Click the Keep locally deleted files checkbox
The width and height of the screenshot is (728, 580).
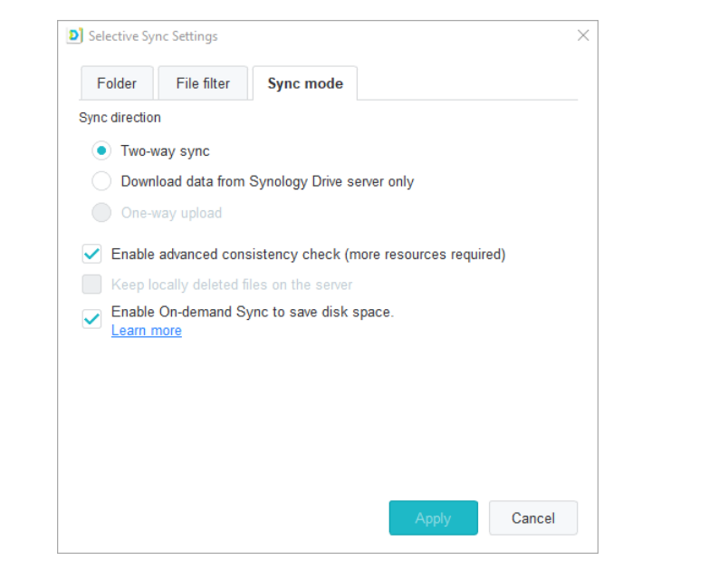(x=91, y=285)
